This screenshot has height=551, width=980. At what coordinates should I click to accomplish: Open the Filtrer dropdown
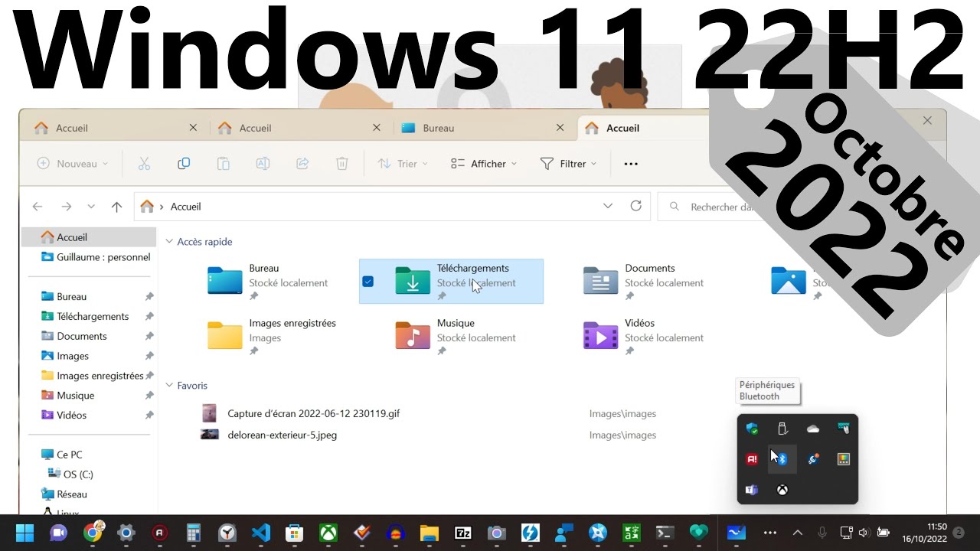[568, 164]
